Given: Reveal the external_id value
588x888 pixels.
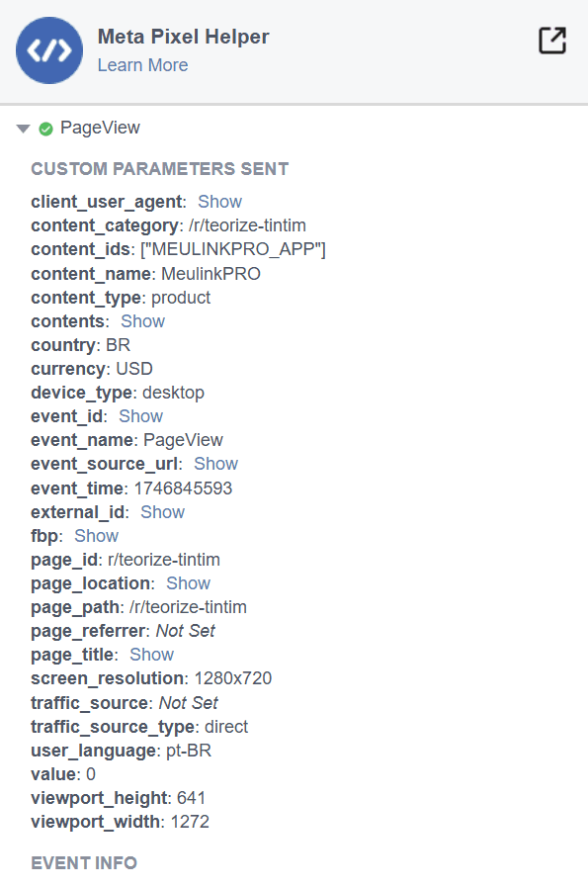Looking at the screenshot, I should [x=162, y=512].
